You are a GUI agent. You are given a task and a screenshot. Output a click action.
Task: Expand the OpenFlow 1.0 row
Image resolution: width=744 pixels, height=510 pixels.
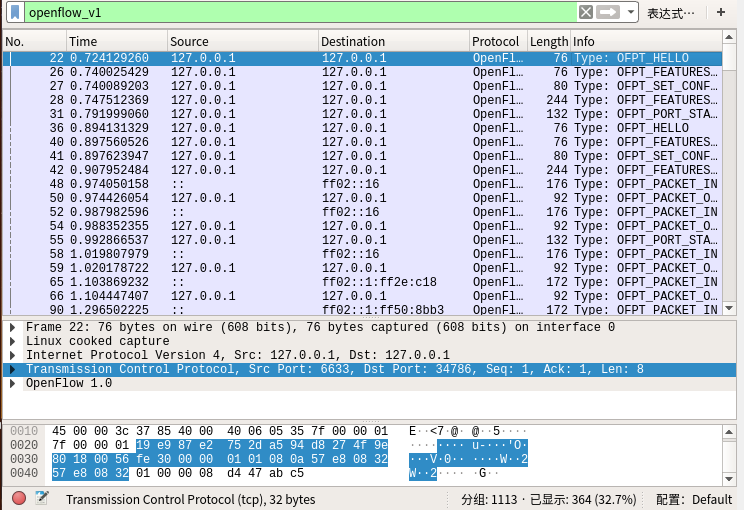(x=13, y=383)
